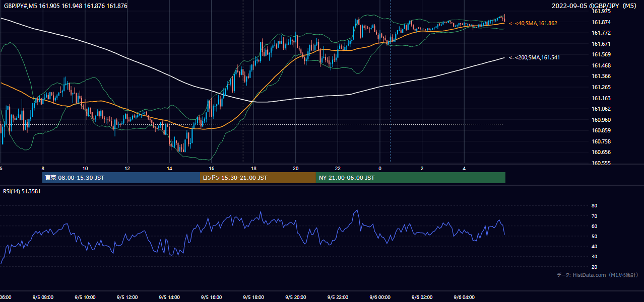Viewport: 644px width, 302px height.
Task: Click bottom date label 9/5 16:00
Action: (x=212, y=297)
